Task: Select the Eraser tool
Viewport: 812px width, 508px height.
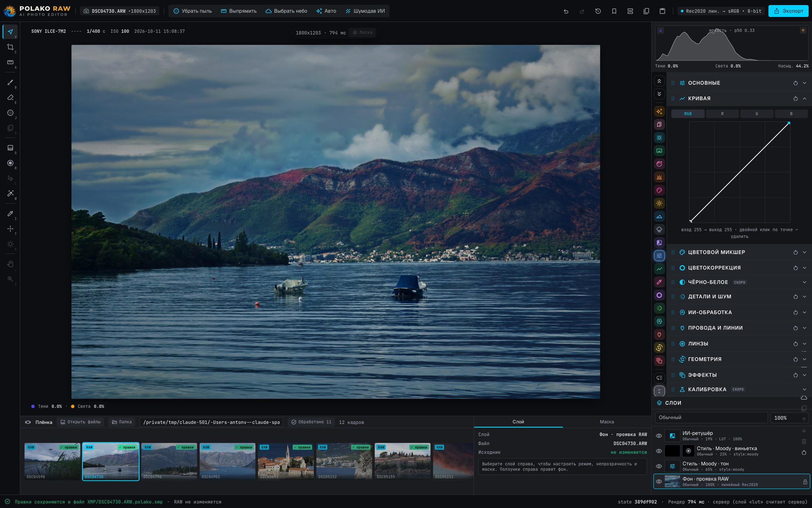Action: (x=10, y=98)
